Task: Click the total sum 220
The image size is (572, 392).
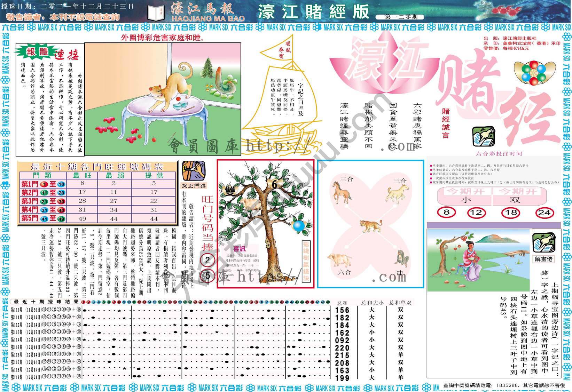Action: coord(342,348)
